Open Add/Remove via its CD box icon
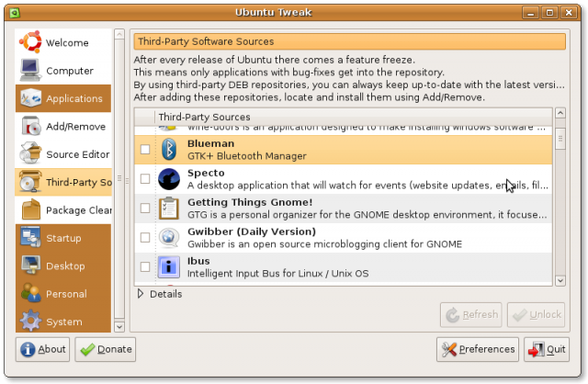 [x=30, y=126]
